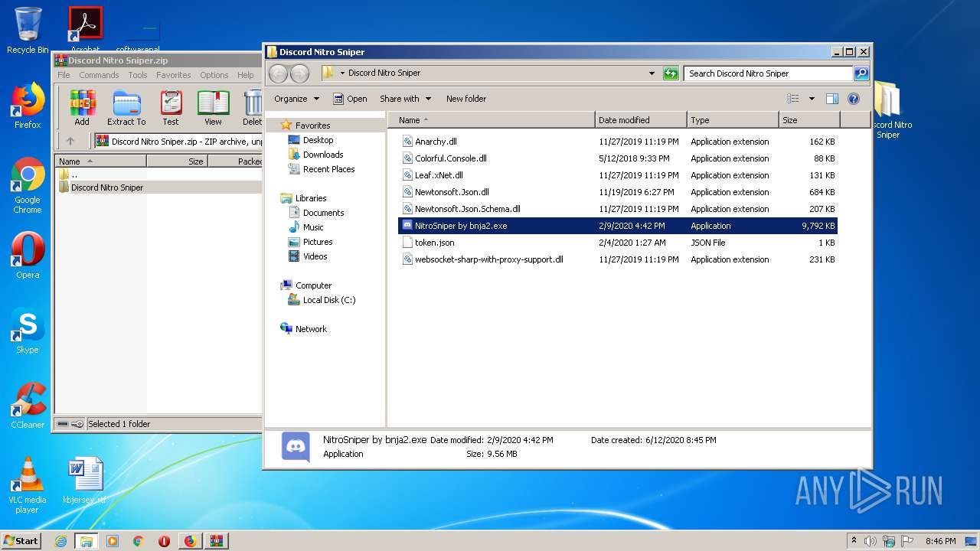The width and height of the screenshot is (980, 551).
Task: Select Local Disk (C:)
Action: pyautogui.click(x=329, y=300)
